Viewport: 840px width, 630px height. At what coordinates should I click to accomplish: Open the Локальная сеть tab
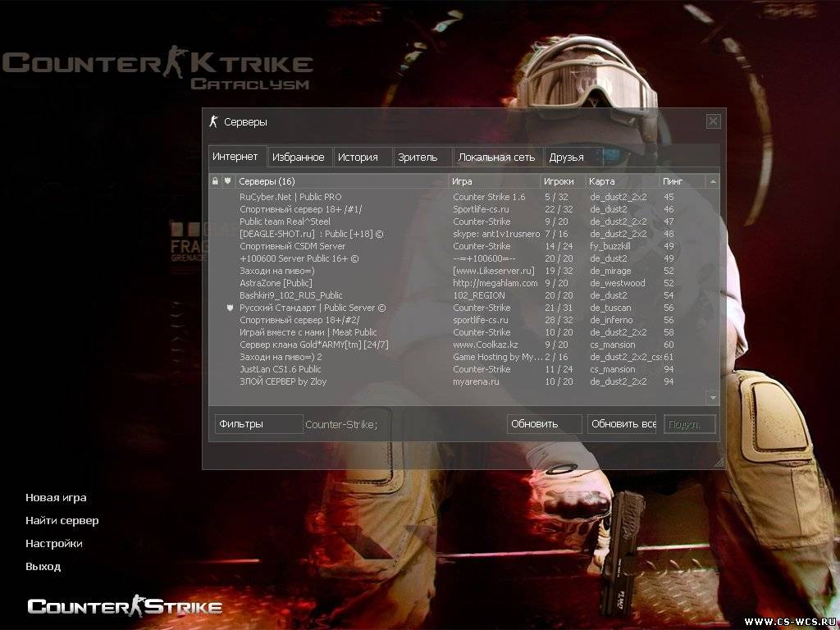[498, 157]
